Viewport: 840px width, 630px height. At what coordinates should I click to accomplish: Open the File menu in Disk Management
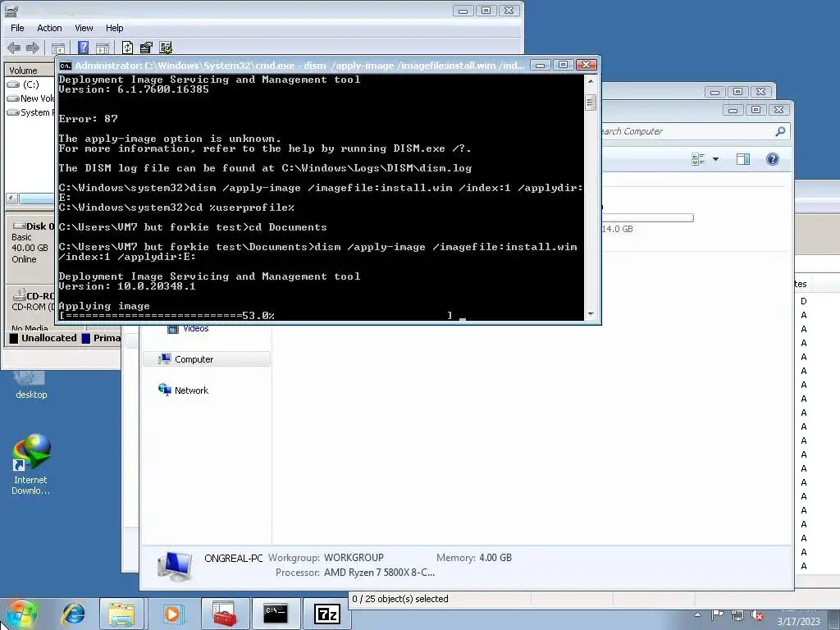(x=17, y=28)
